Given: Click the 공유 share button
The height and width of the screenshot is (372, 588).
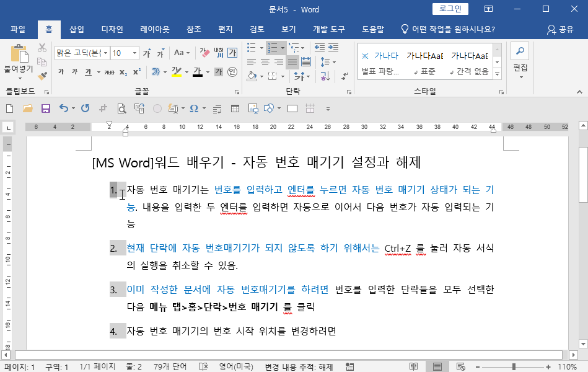Looking at the screenshot, I should [560, 29].
